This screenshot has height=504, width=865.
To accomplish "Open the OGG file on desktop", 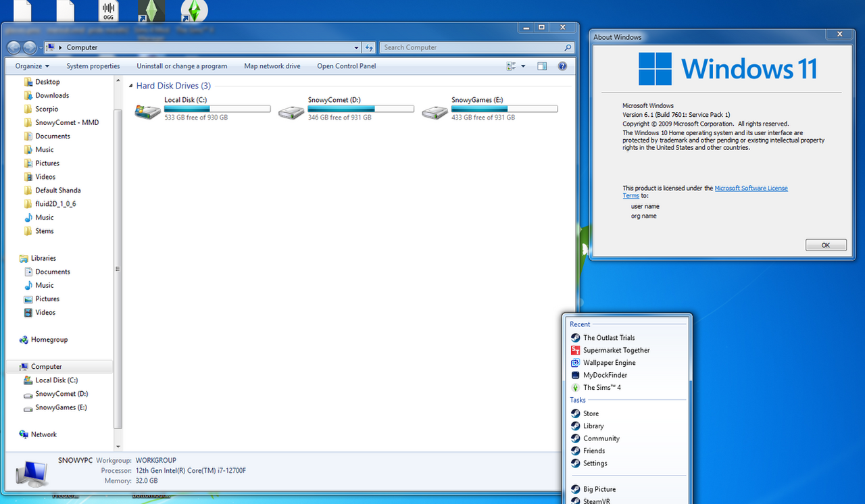I will pos(109,11).
